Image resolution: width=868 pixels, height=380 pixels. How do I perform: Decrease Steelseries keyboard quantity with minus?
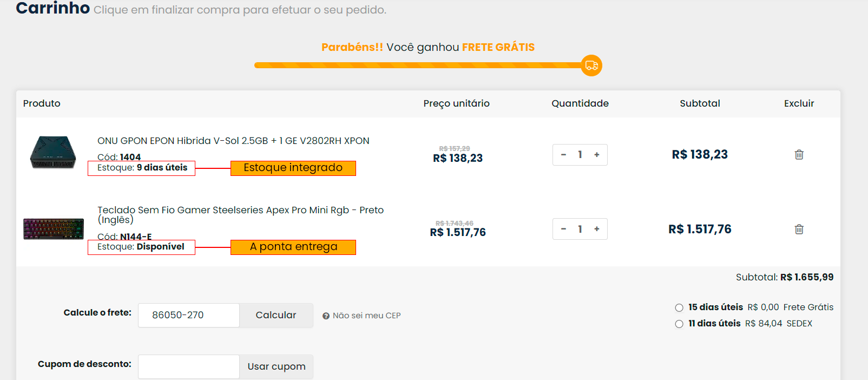click(x=563, y=229)
